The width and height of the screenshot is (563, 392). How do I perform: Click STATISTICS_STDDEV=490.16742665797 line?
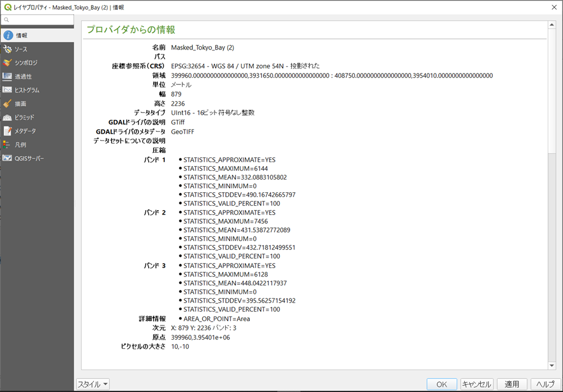point(240,194)
